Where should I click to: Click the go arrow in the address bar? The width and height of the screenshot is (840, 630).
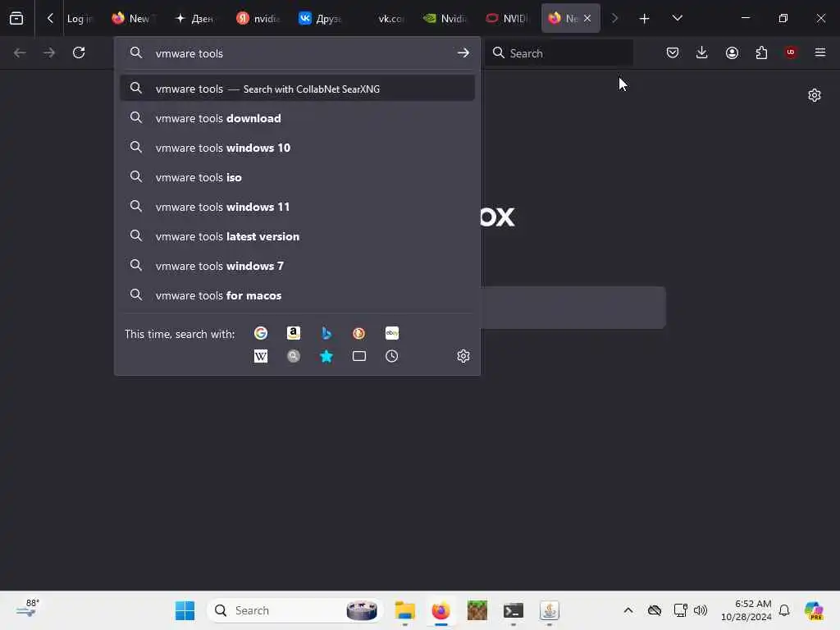coord(463,53)
